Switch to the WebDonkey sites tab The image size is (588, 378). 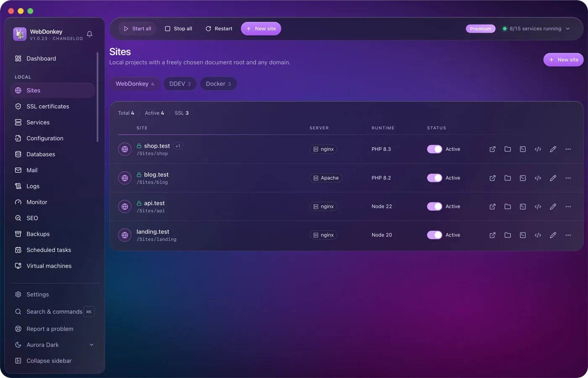coord(135,84)
